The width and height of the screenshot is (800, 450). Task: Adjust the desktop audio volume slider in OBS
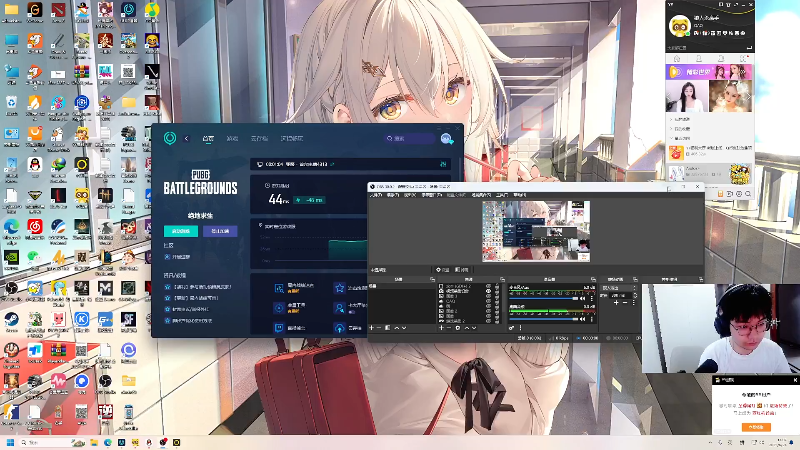coord(543,319)
